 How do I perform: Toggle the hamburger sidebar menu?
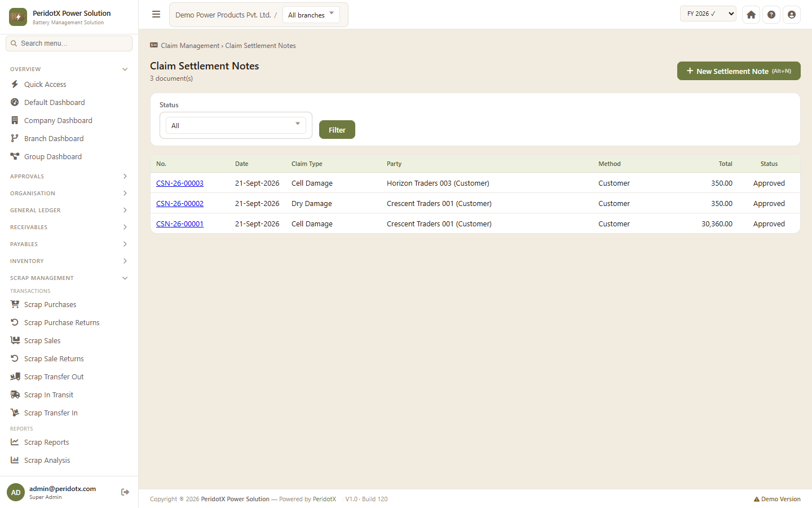pos(156,15)
